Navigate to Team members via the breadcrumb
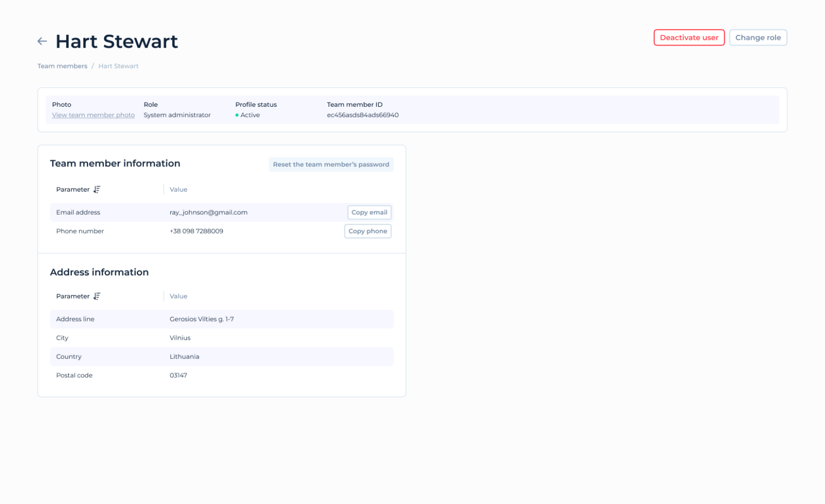This screenshot has width=825, height=504. coord(62,65)
